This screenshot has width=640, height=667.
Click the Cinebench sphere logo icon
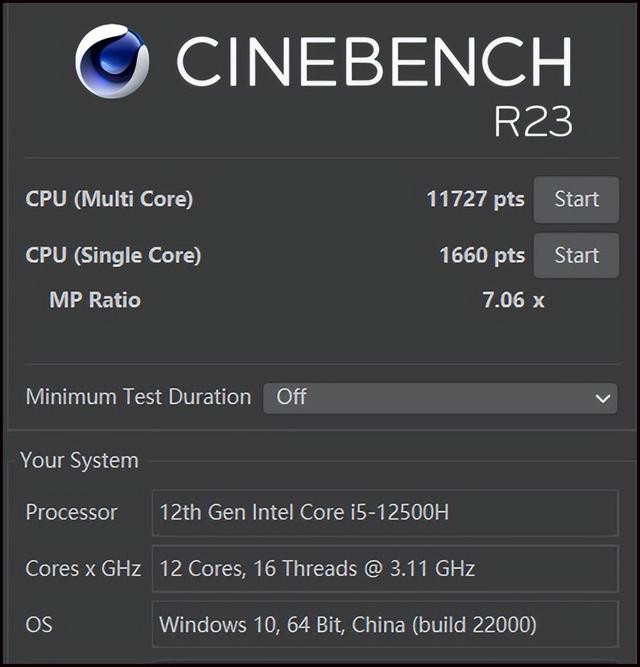pyautogui.click(x=112, y=61)
